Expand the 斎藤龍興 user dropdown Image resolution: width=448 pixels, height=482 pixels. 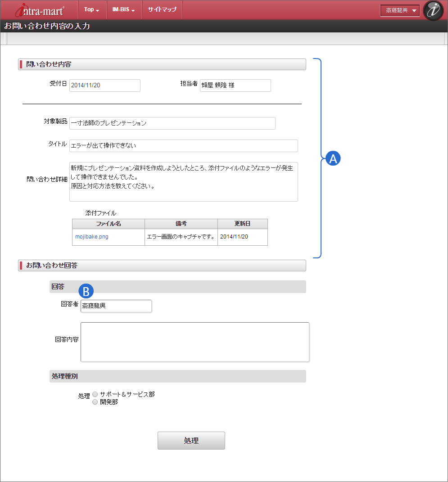[400, 10]
